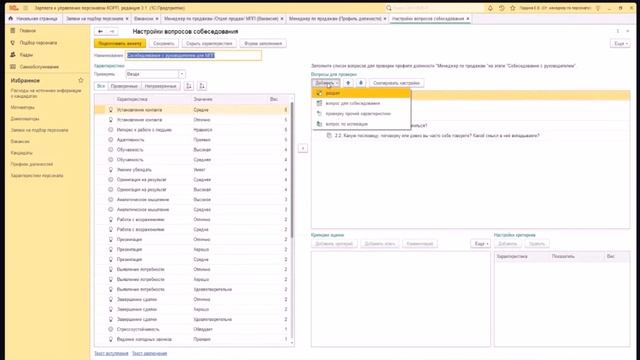Close the Настройки вопросов собеседования tab
The width and height of the screenshot is (640, 360).
pyautogui.click(x=468, y=19)
